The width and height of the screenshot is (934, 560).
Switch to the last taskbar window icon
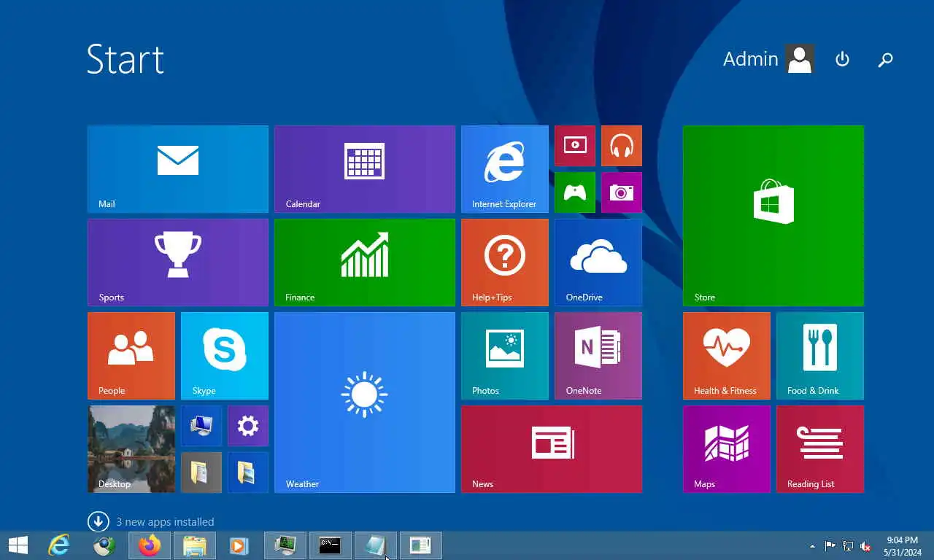(420, 545)
